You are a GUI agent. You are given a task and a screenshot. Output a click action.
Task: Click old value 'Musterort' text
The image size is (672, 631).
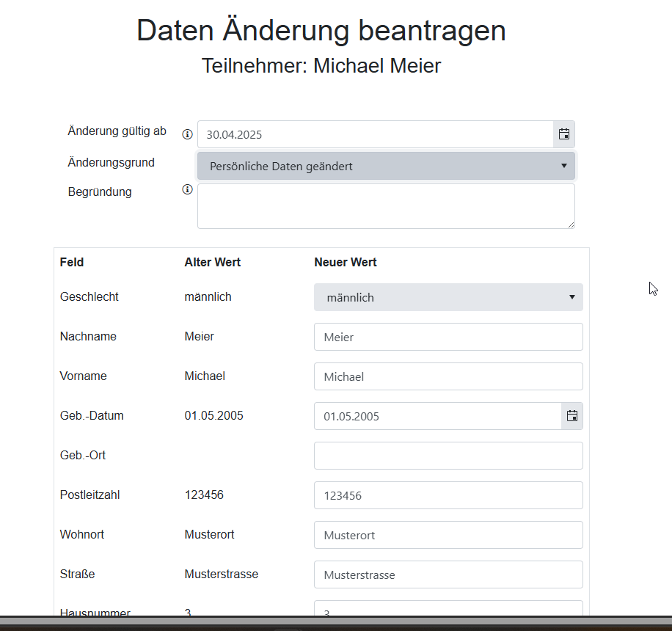pos(210,535)
